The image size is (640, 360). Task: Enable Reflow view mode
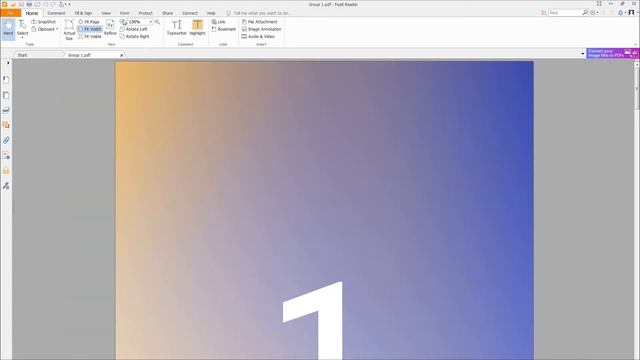point(110,28)
